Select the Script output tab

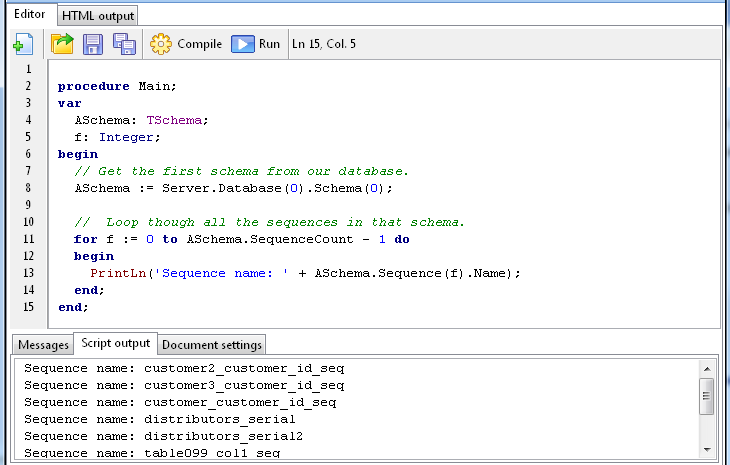pos(115,343)
